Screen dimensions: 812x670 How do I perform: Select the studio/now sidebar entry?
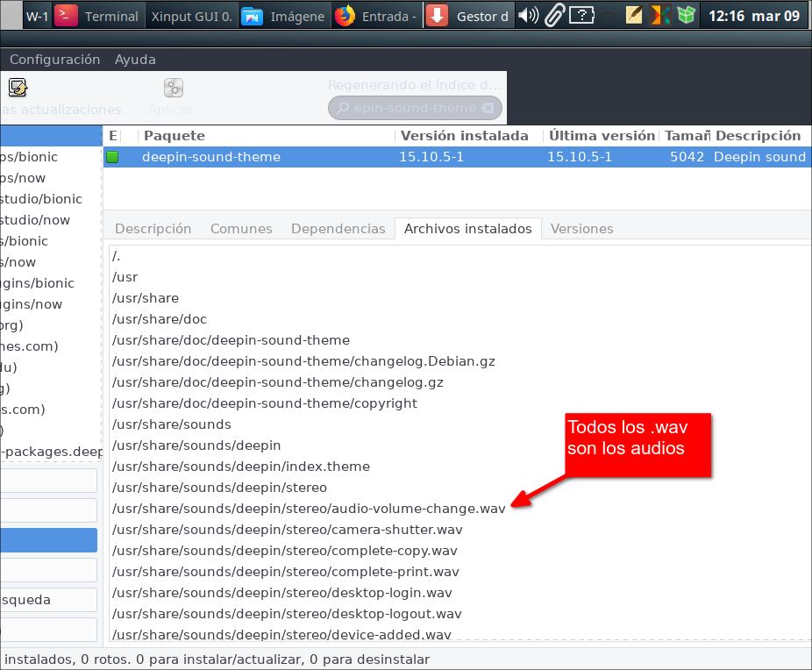(51, 220)
